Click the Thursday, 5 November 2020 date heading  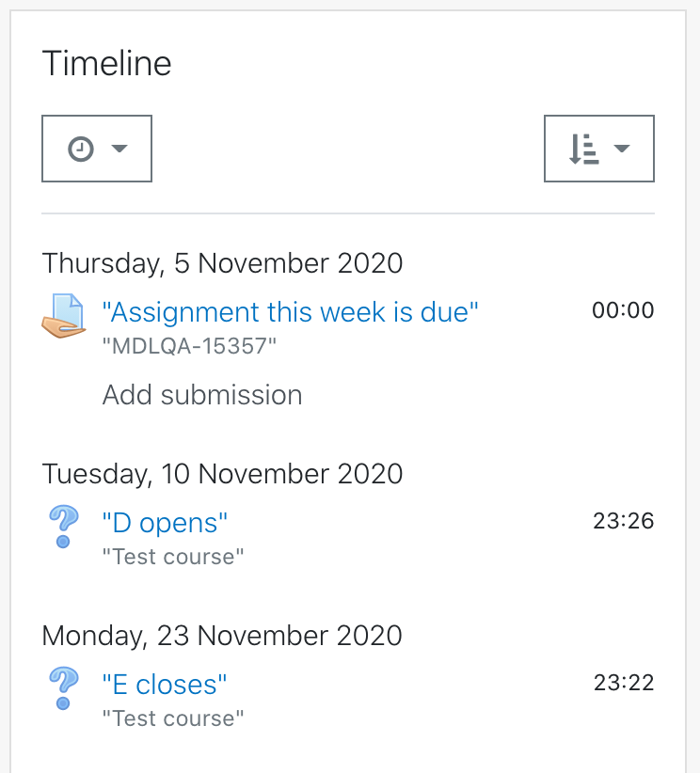click(x=222, y=263)
